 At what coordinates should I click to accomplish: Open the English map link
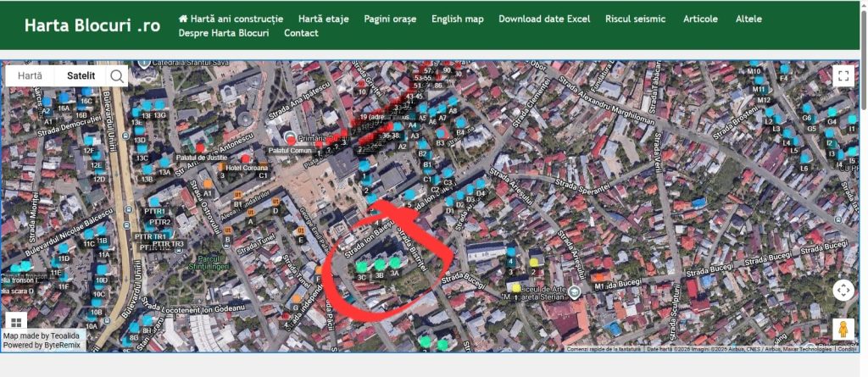tap(457, 19)
